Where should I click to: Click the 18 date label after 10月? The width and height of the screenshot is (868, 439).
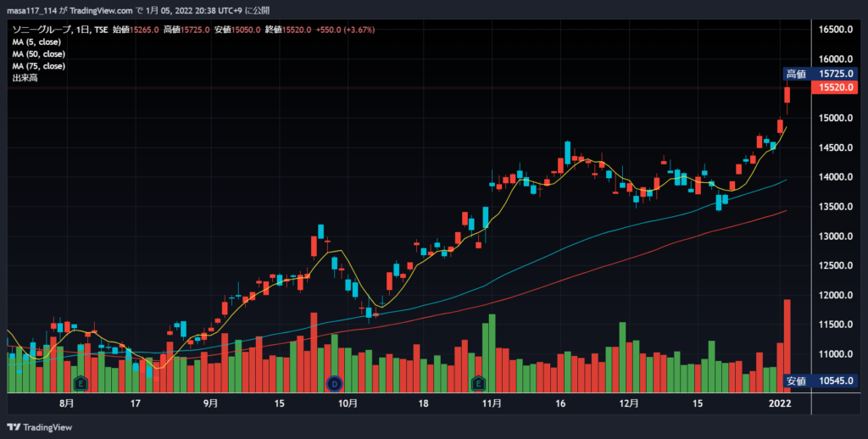pos(424,403)
